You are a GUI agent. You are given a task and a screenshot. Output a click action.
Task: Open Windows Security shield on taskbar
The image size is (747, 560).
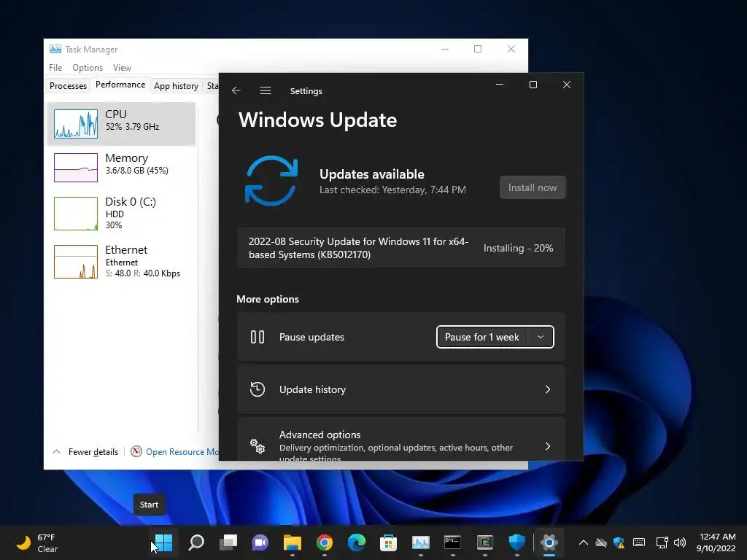click(x=517, y=542)
